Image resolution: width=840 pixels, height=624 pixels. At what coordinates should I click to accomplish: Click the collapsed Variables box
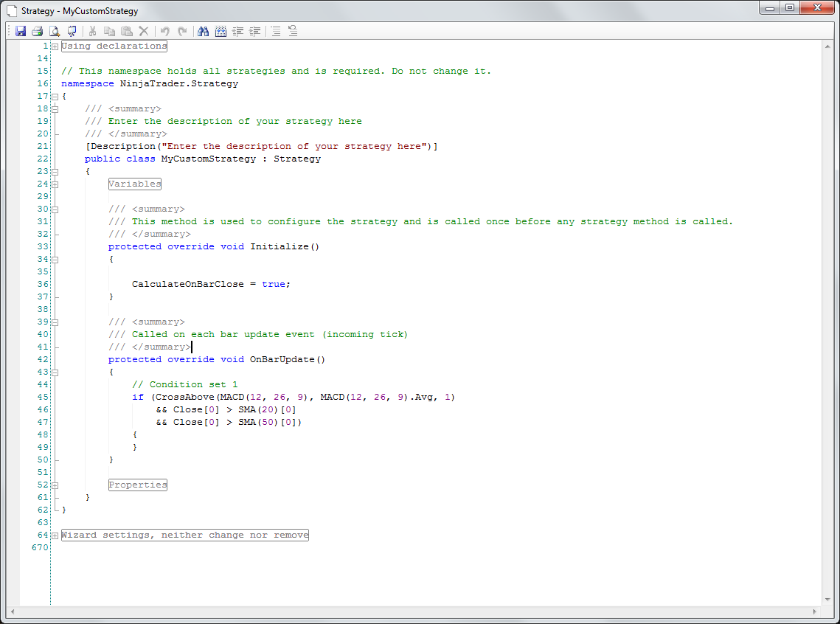point(134,184)
